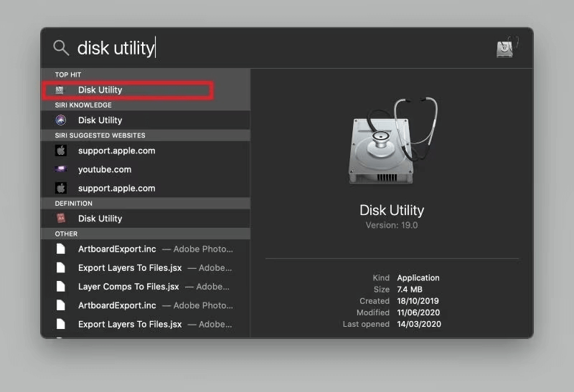Click inside the 'disk utility' search field
The image size is (574, 392).
215,48
